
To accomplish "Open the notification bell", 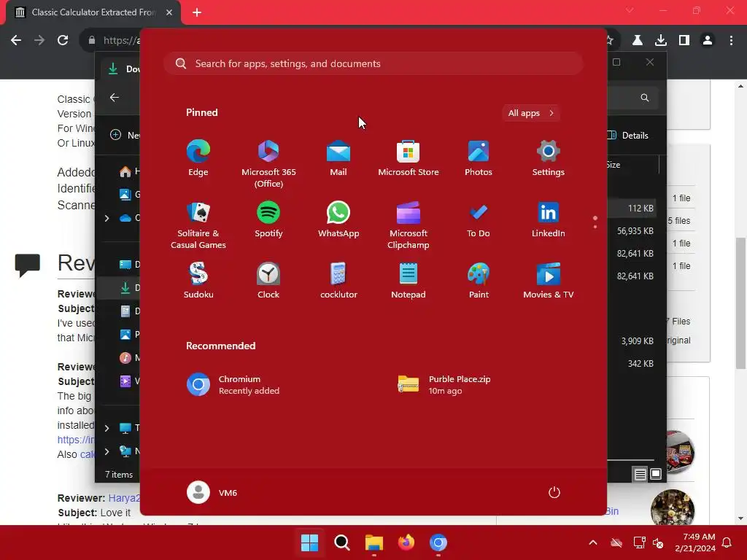I will [x=727, y=542].
